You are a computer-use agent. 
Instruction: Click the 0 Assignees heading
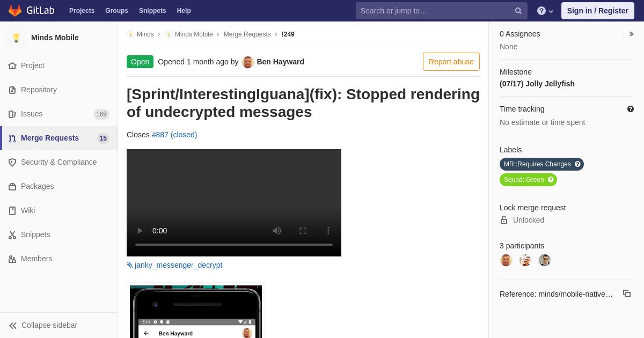(520, 34)
